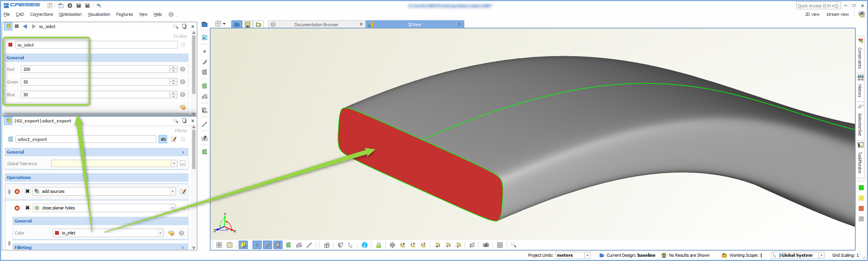Select the surface creation tool in vertical toolbar

204,72
